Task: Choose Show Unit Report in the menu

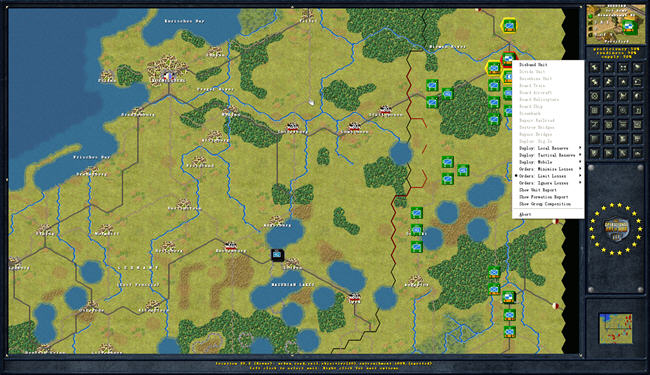Action: pos(538,190)
